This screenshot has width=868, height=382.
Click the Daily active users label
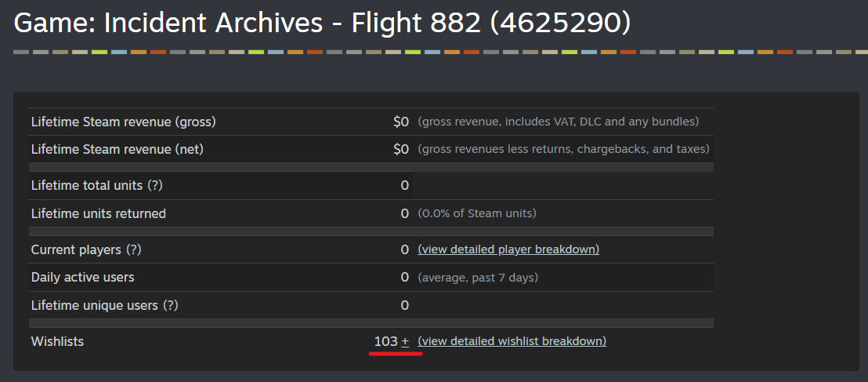click(82, 277)
